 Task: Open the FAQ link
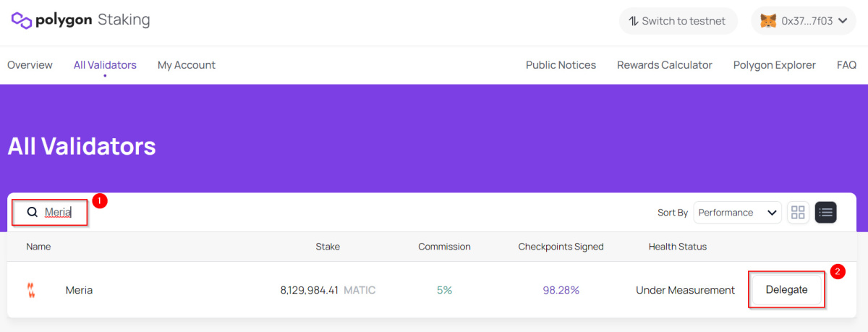pos(846,65)
